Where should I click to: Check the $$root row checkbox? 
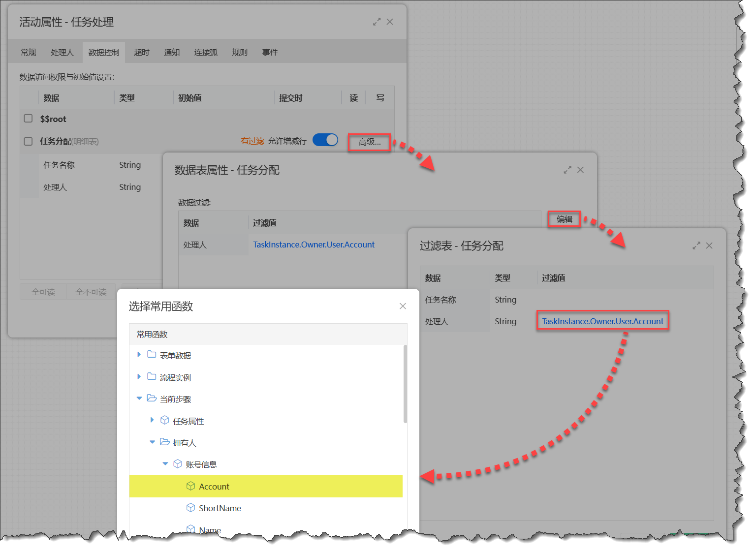click(x=29, y=119)
